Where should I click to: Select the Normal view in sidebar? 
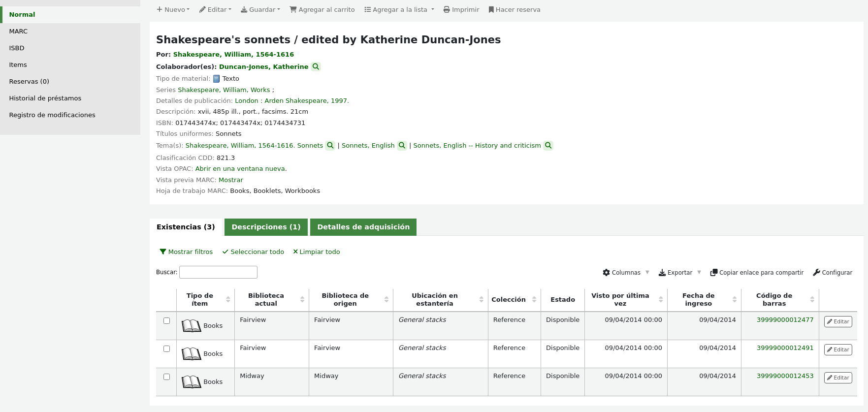(70, 14)
